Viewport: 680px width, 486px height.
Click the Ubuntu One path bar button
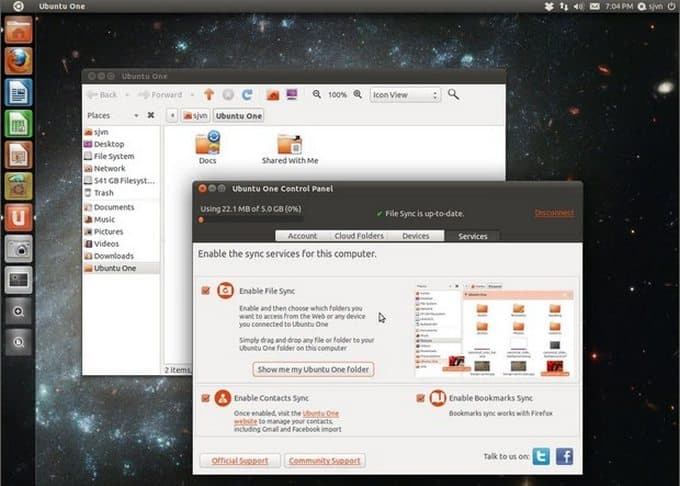[x=239, y=116]
